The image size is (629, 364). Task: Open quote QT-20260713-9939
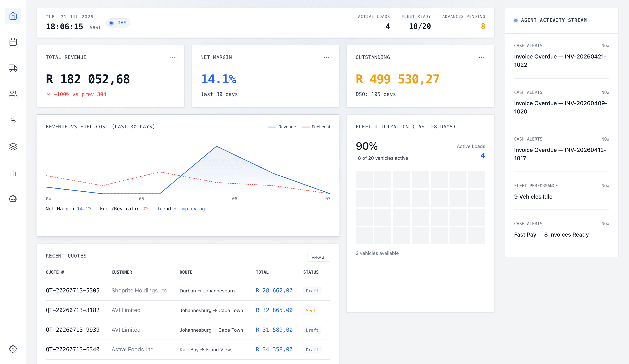[x=73, y=330]
